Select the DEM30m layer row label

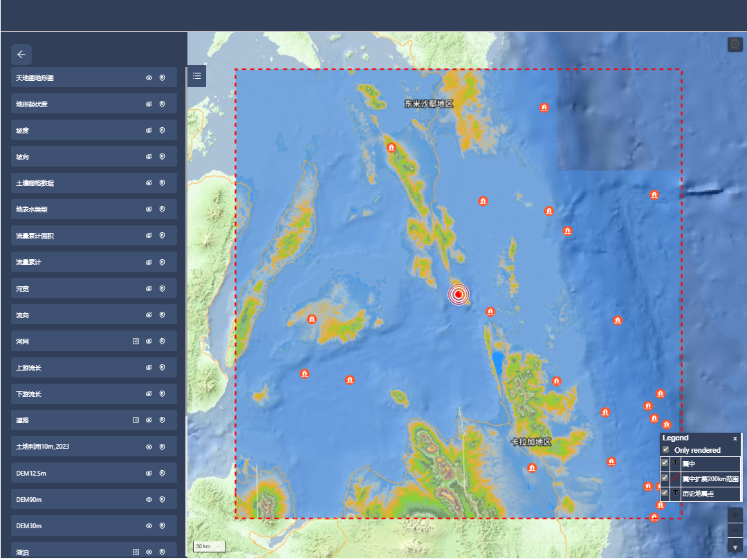(x=28, y=525)
